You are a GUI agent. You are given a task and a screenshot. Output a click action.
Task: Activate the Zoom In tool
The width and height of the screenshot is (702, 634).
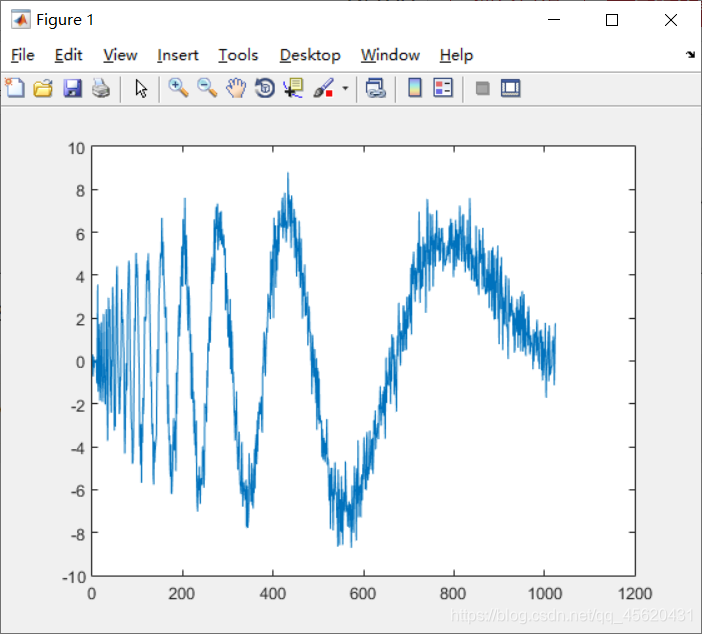[178, 88]
